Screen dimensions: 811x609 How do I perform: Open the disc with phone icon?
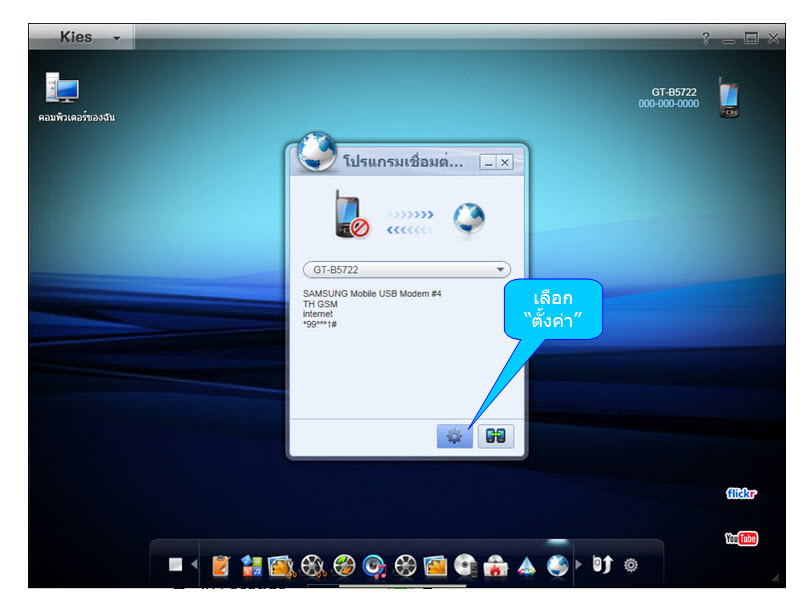tap(465, 566)
